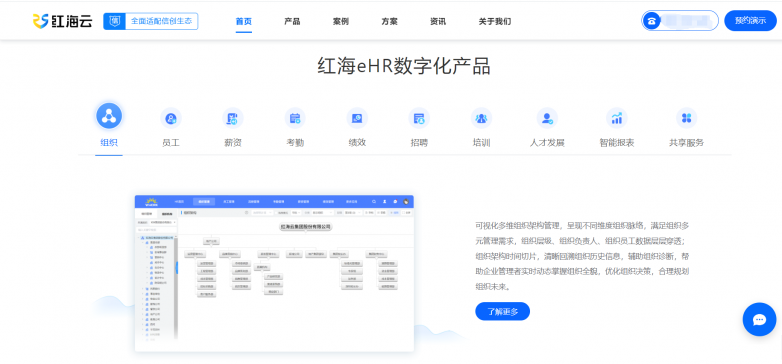The height and width of the screenshot is (364, 782).
Task: Open 资讯 in the navigation bar
Action: tap(438, 21)
